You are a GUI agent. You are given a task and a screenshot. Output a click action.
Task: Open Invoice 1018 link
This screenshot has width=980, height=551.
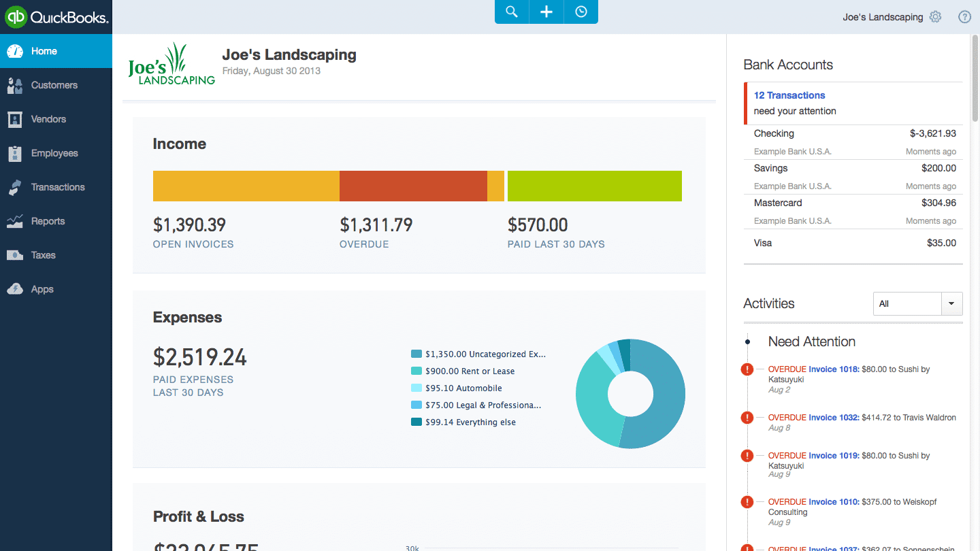834,369
